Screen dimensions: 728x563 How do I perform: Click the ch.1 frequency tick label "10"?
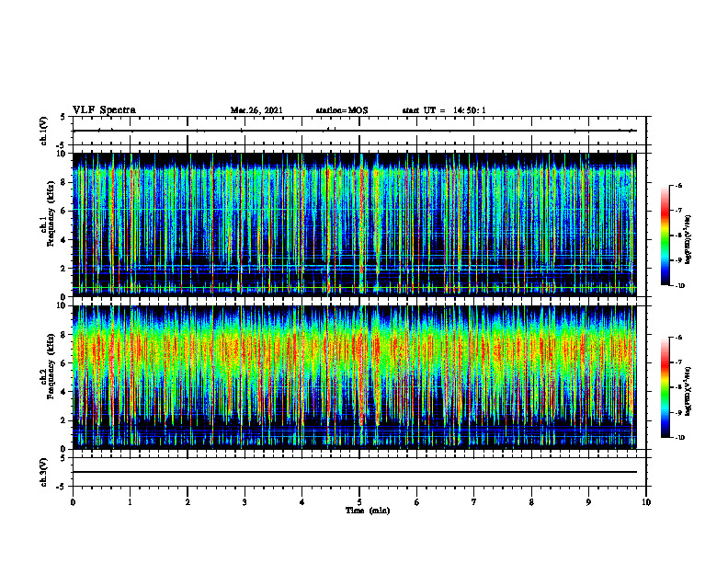pos(63,154)
